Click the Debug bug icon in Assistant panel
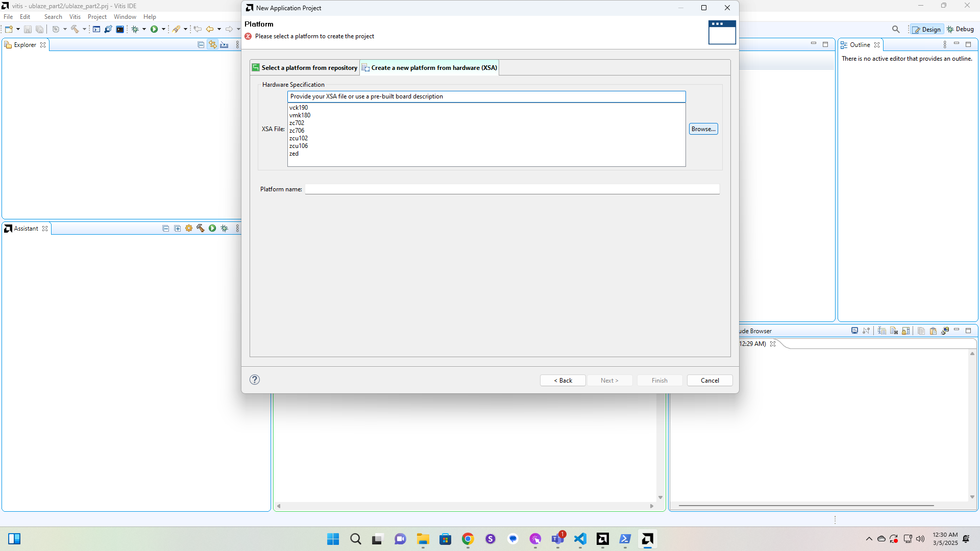The image size is (980, 551). [x=225, y=229]
